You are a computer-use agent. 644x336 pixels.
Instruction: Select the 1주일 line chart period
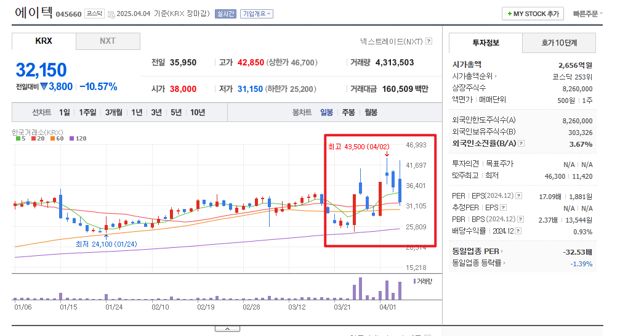(87, 112)
